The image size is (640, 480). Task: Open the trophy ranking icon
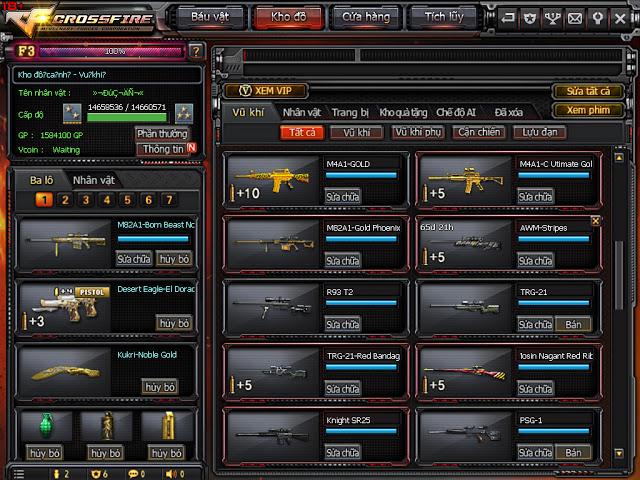[552, 18]
